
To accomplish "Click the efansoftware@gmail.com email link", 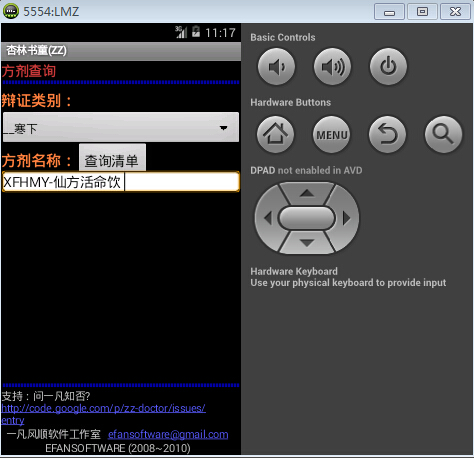I will coord(168,434).
